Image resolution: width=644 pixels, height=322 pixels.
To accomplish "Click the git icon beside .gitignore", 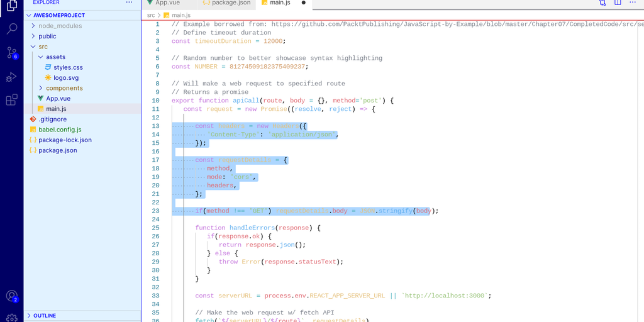I will coord(33,119).
